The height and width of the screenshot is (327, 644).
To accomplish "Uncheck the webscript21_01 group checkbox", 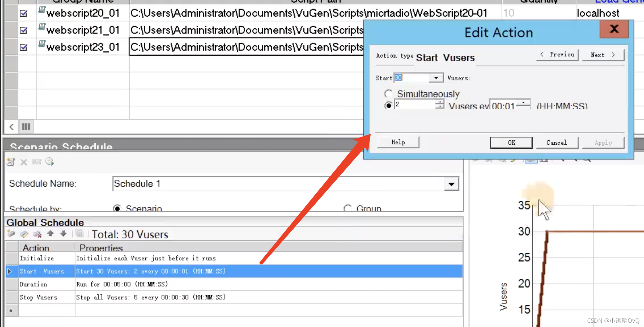I will 23,30.
